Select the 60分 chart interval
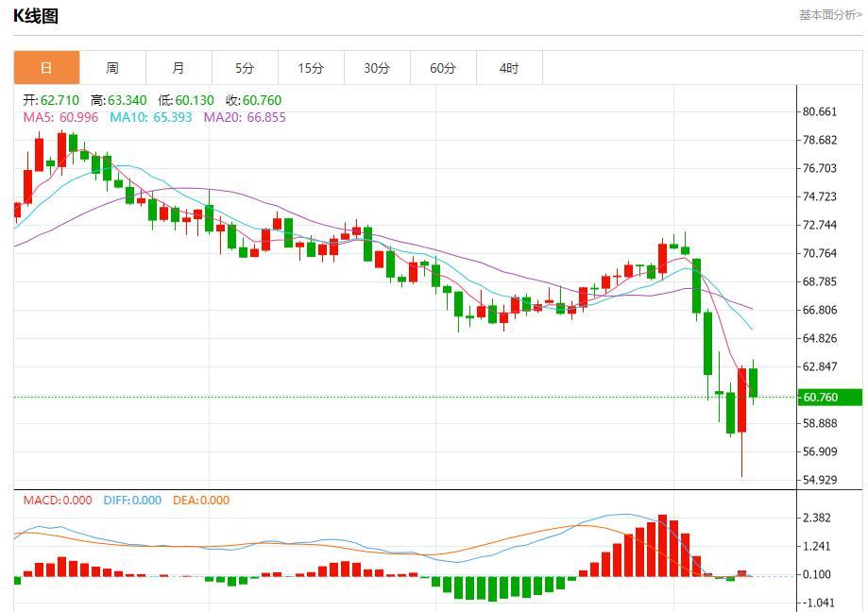This screenshot has height=612, width=868. point(443,68)
